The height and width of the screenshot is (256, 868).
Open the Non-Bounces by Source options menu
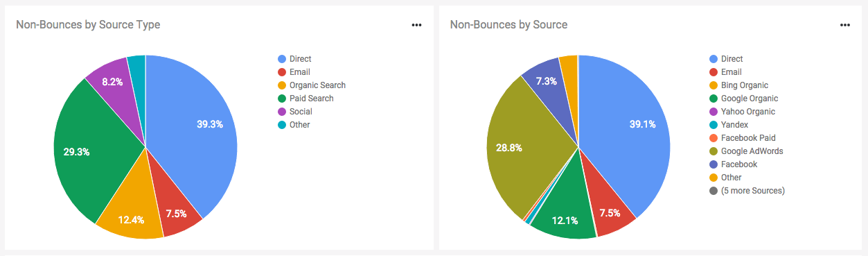point(845,25)
